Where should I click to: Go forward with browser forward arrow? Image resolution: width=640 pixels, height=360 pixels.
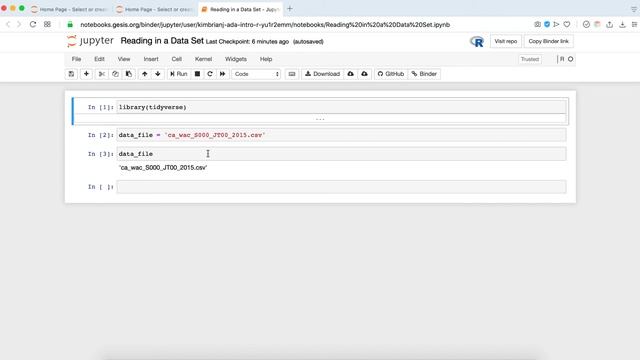[19, 24]
